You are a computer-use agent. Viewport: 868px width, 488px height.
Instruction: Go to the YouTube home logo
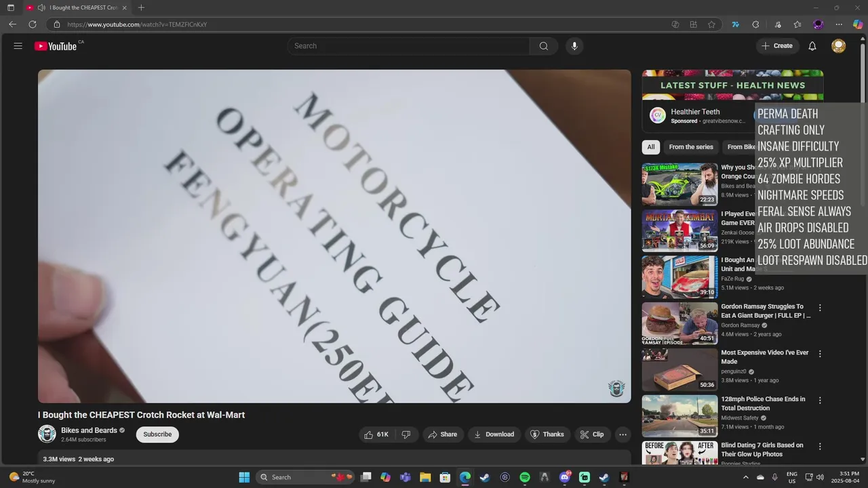[x=56, y=46]
